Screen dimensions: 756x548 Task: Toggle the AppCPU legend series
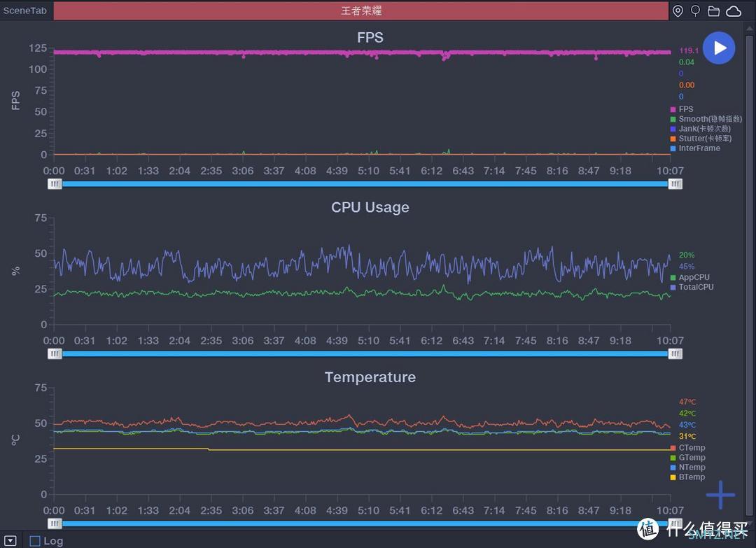(x=690, y=277)
